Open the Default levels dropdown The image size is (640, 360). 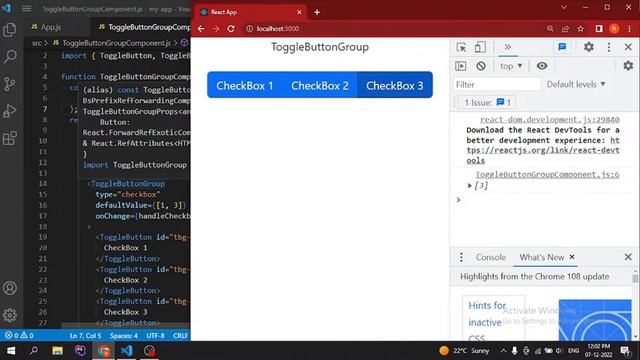(x=576, y=84)
